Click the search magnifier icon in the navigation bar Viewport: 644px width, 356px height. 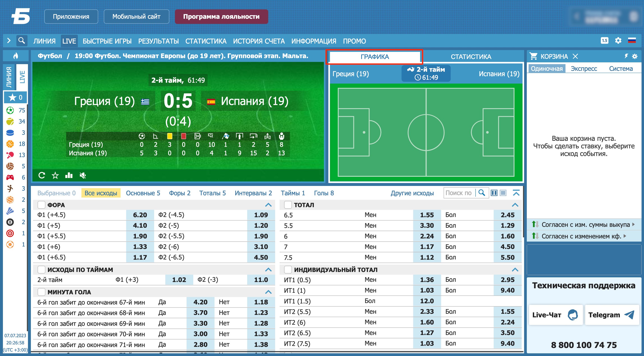pyautogui.click(x=22, y=40)
